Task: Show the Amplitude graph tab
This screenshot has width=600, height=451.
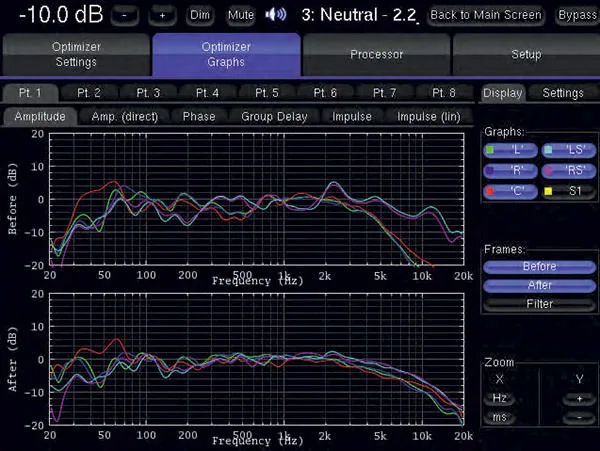Action: [x=40, y=117]
